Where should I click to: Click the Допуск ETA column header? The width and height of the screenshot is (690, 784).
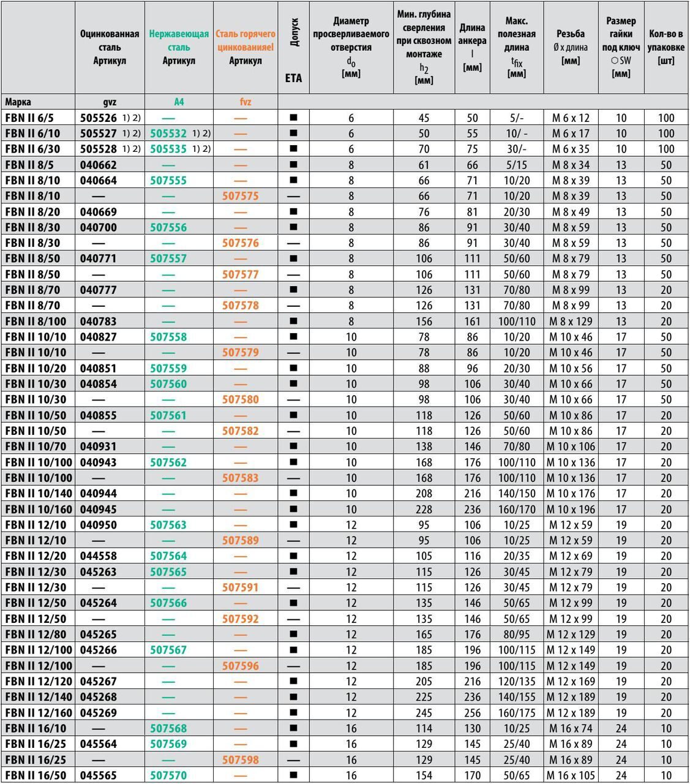293,48
